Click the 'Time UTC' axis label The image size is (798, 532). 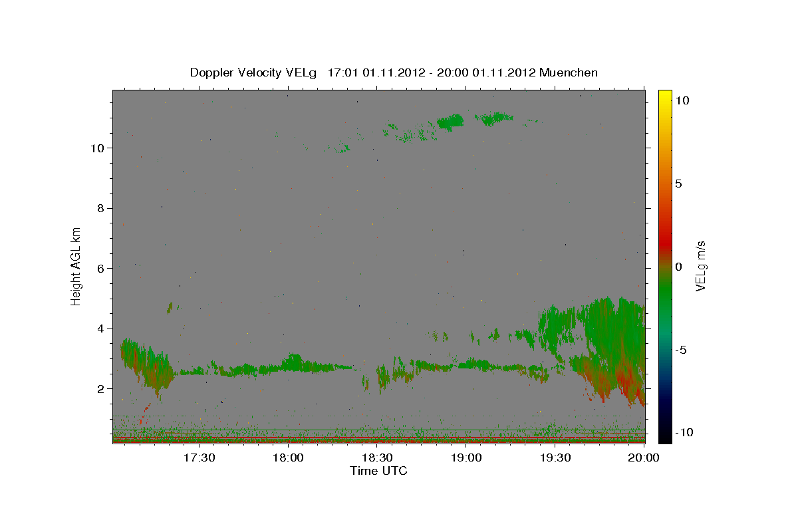[x=378, y=471]
